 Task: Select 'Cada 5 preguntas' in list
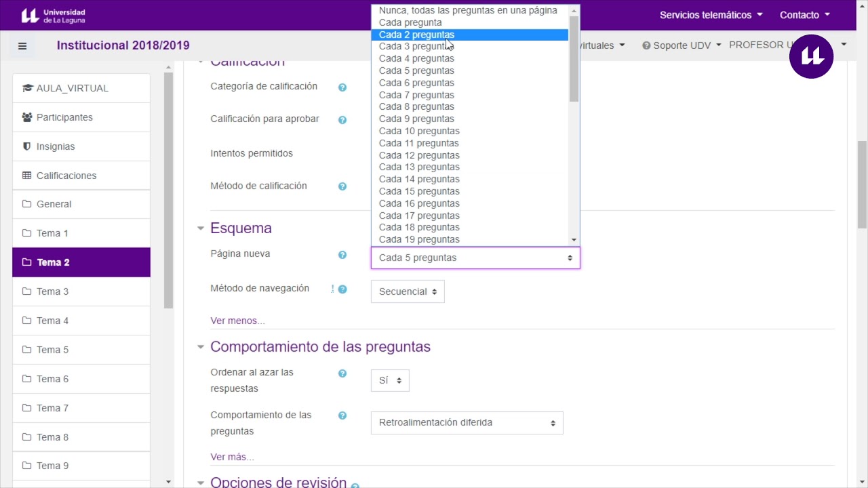point(469,70)
